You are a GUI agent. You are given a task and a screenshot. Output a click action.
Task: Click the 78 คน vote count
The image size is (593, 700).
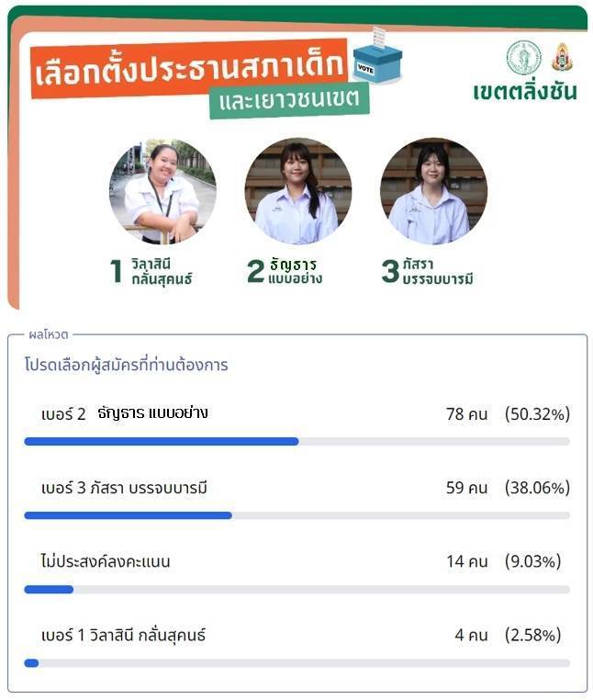(466, 413)
